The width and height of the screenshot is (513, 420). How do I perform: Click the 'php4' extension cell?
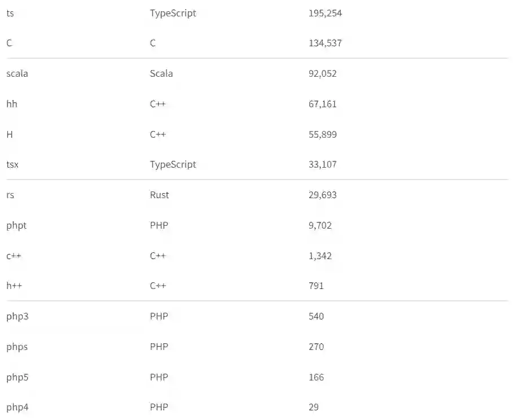click(17, 407)
